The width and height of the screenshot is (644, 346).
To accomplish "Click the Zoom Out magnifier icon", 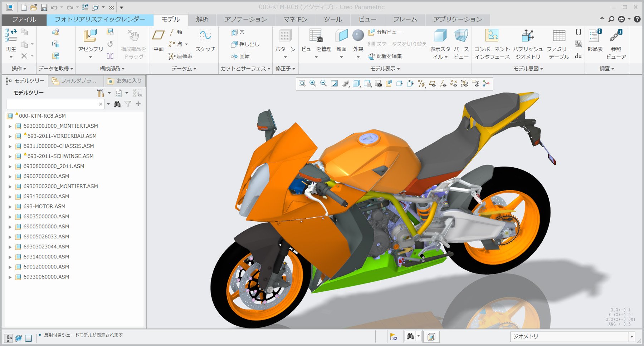I will click(323, 84).
